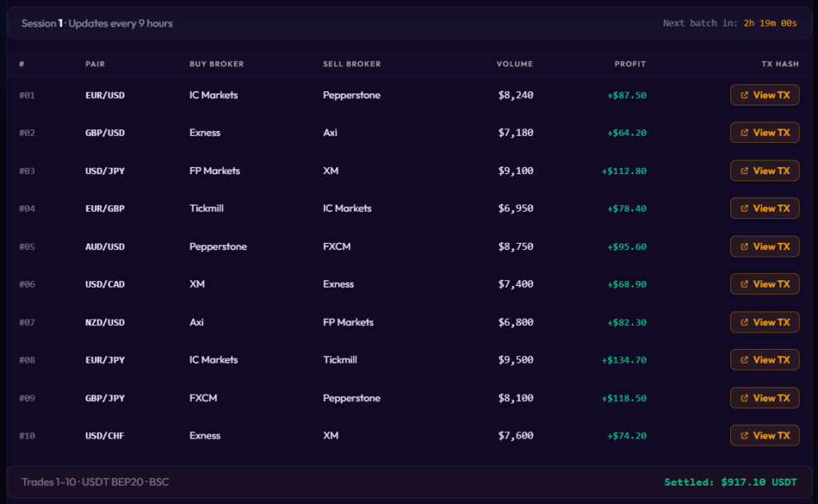
Task: Click the TX HASH column header
Action: click(780, 64)
